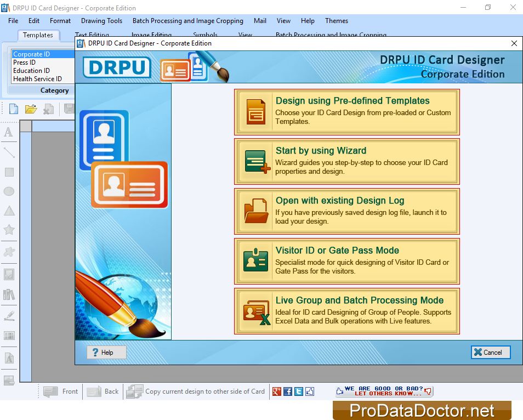The height and width of the screenshot is (420, 523).
Task: Close the Corporate Edition dialog with X
Action: pyautogui.click(x=514, y=43)
